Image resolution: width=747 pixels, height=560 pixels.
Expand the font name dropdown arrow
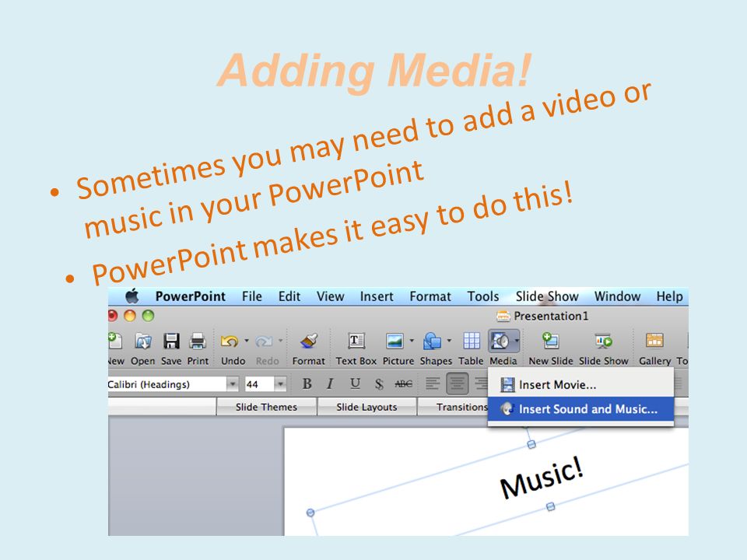click(x=233, y=383)
